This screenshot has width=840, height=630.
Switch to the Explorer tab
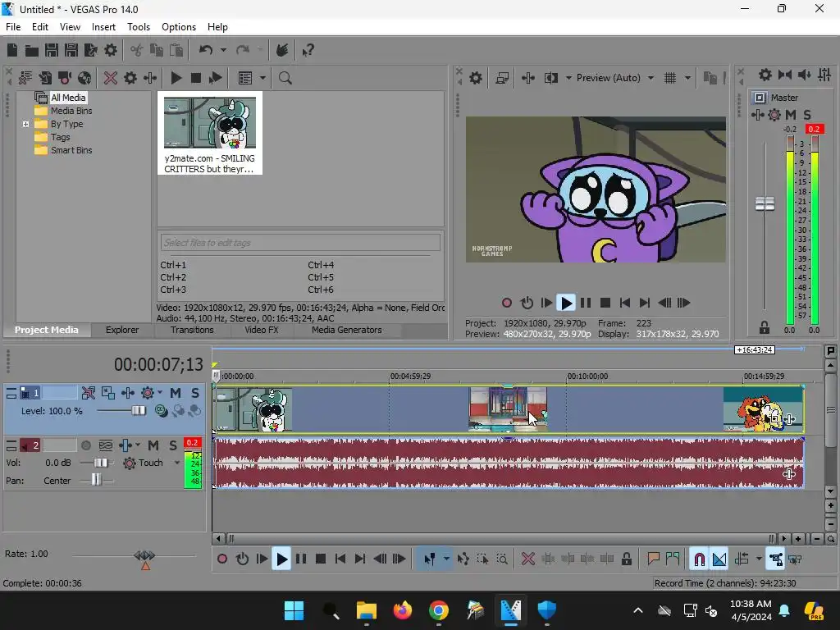click(x=122, y=330)
